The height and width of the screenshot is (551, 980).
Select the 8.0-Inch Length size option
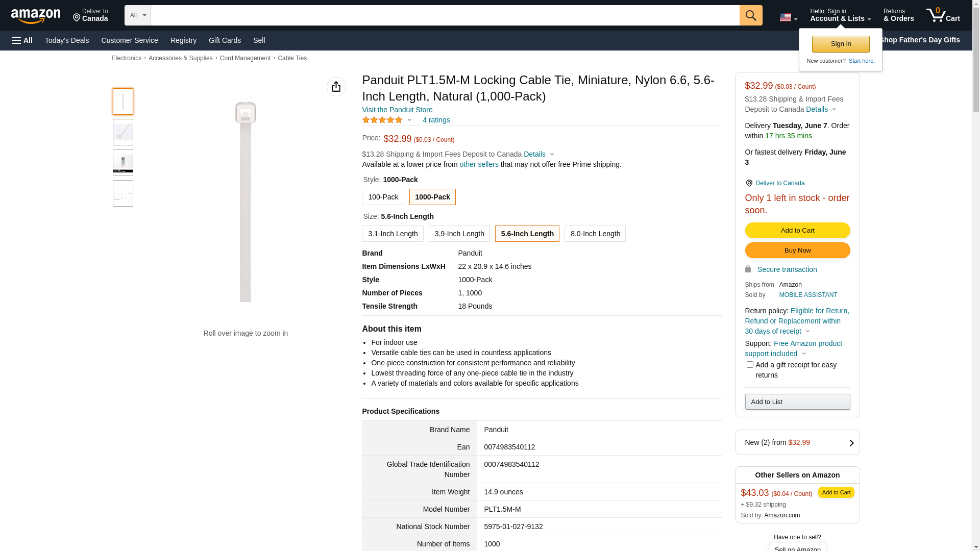coord(595,234)
